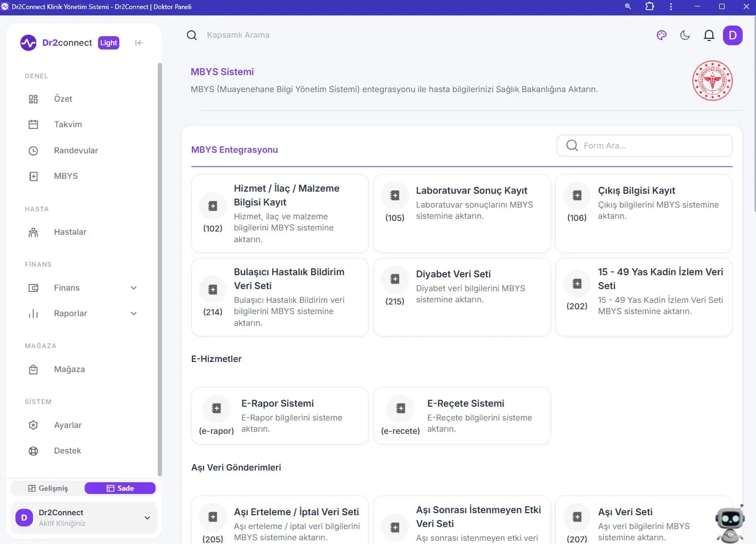Switch to Gelişmiş view mode
The height and width of the screenshot is (544, 756).
click(48, 488)
